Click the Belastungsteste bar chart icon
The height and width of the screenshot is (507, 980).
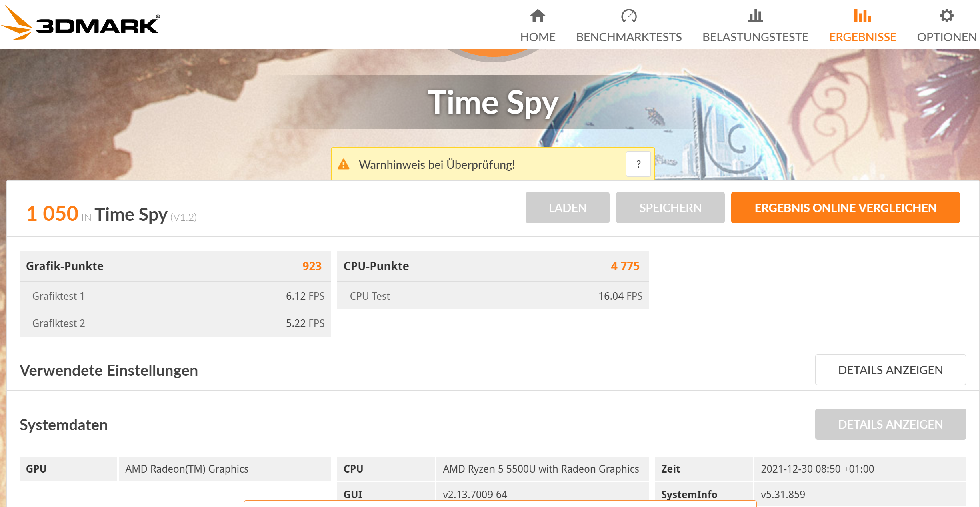(755, 16)
